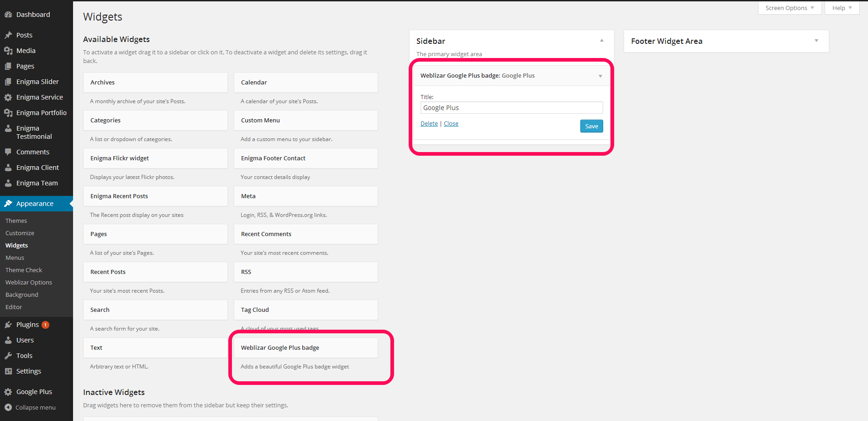Viewport: 868px width, 421px height.
Task: Click the Enigma Slider icon
Action: point(8,82)
